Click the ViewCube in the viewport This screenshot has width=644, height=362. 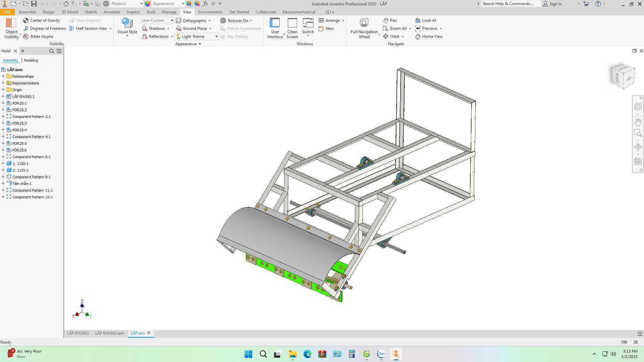(623, 76)
